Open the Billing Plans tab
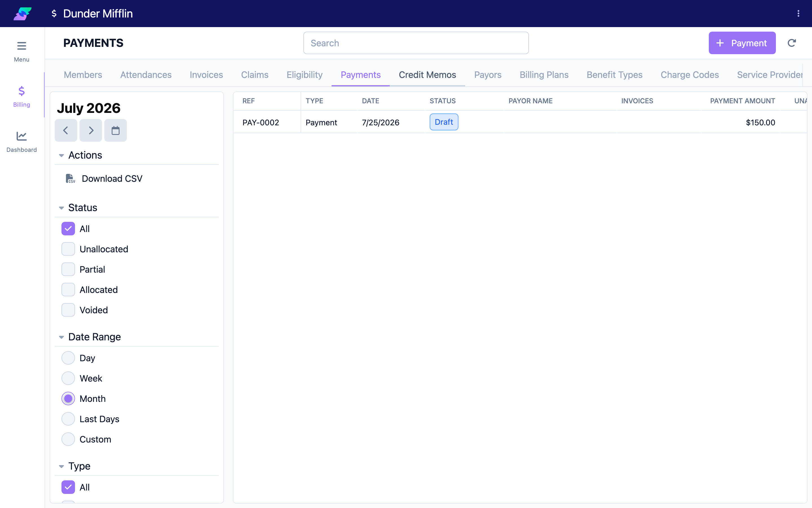812x508 pixels. (x=544, y=75)
